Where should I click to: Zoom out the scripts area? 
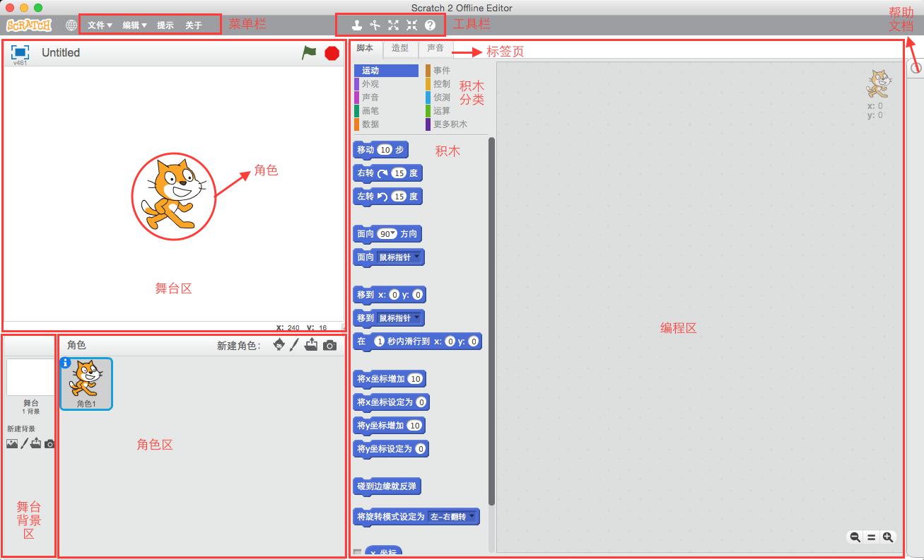coord(855,537)
